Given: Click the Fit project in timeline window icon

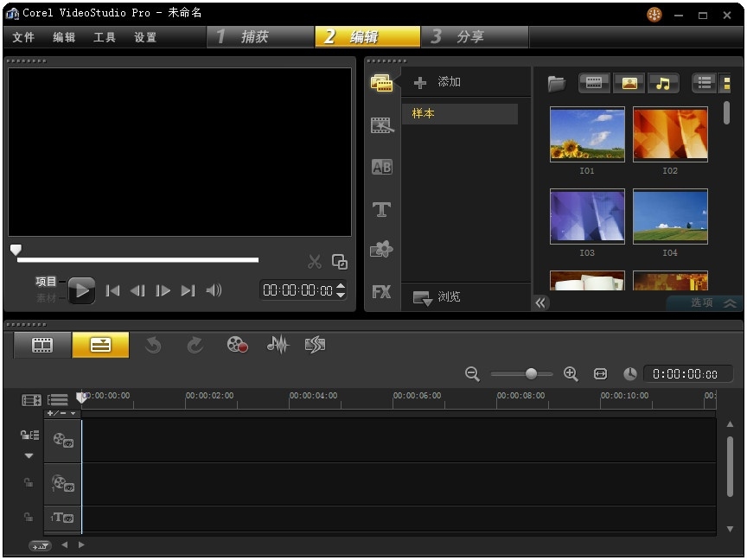Looking at the screenshot, I should 601,373.
